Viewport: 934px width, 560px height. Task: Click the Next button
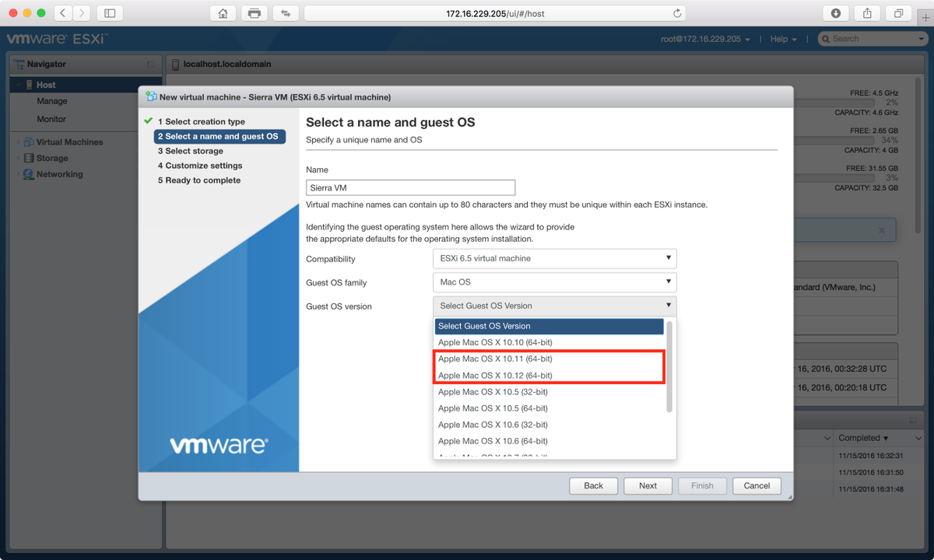[x=648, y=485]
